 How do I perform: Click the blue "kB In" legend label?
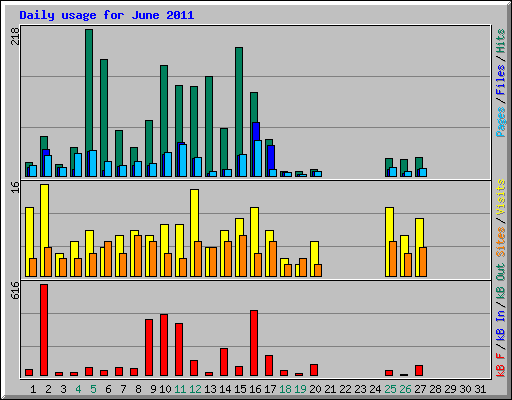(x=500, y=325)
